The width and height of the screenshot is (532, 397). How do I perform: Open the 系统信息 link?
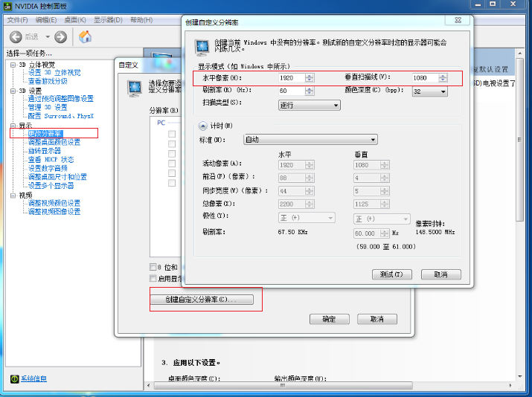pos(34,378)
